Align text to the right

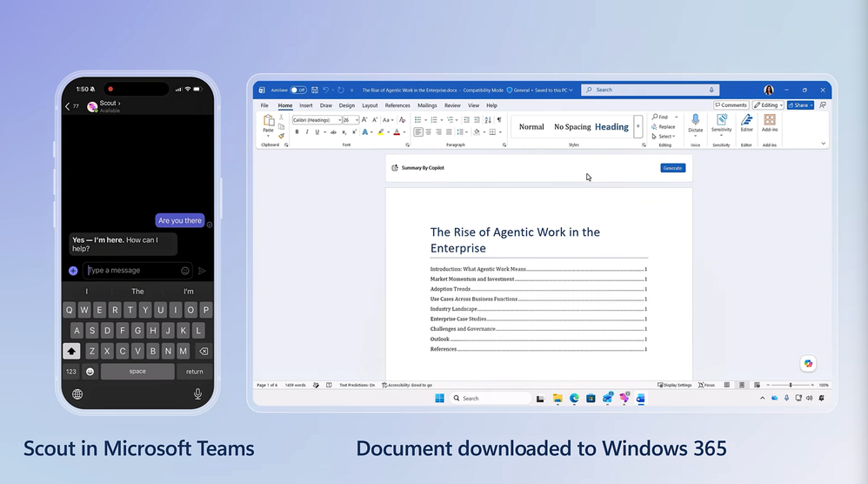point(438,131)
